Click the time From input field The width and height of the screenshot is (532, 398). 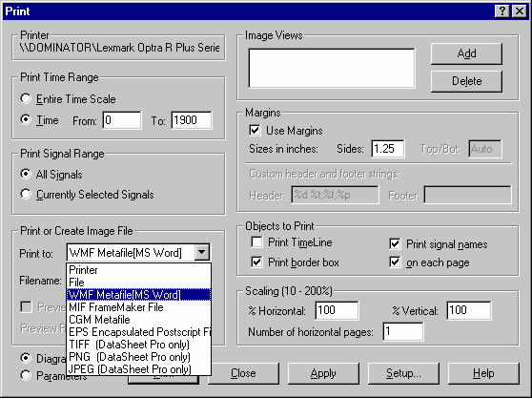[122, 120]
